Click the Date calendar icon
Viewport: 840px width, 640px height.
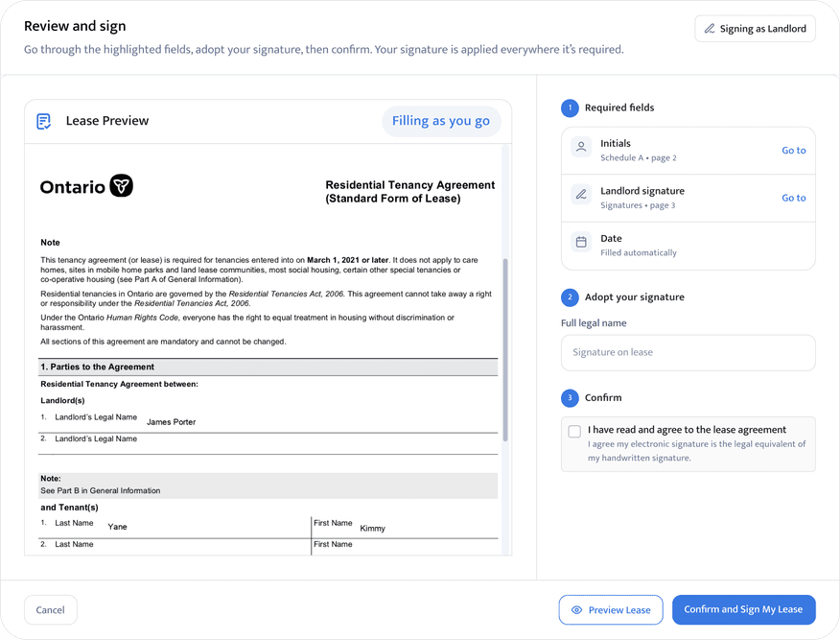click(581, 242)
